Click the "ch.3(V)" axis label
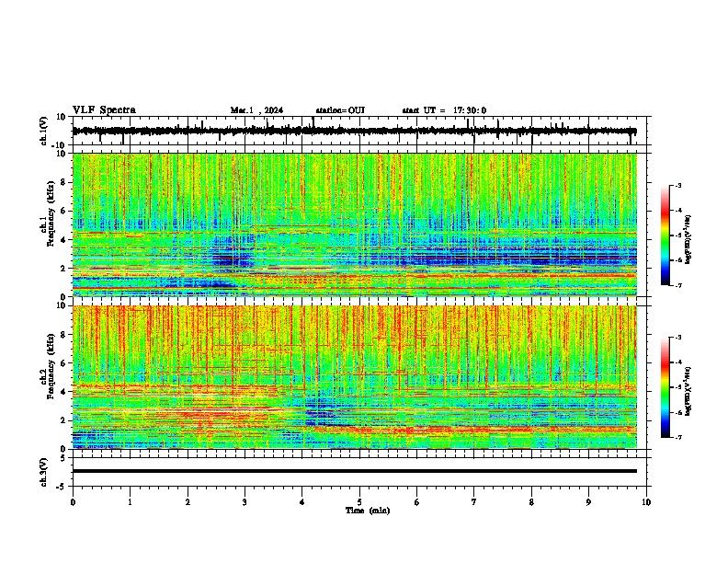728x563 pixels. 44,472
